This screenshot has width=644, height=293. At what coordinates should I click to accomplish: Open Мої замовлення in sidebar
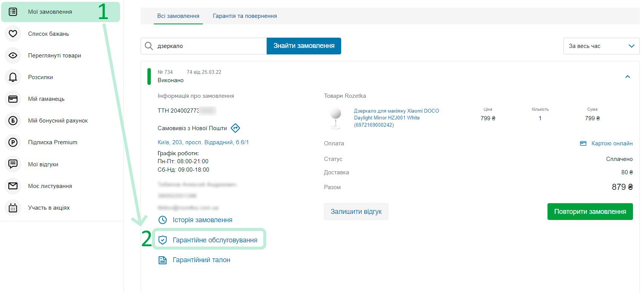(x=61, y=12)
